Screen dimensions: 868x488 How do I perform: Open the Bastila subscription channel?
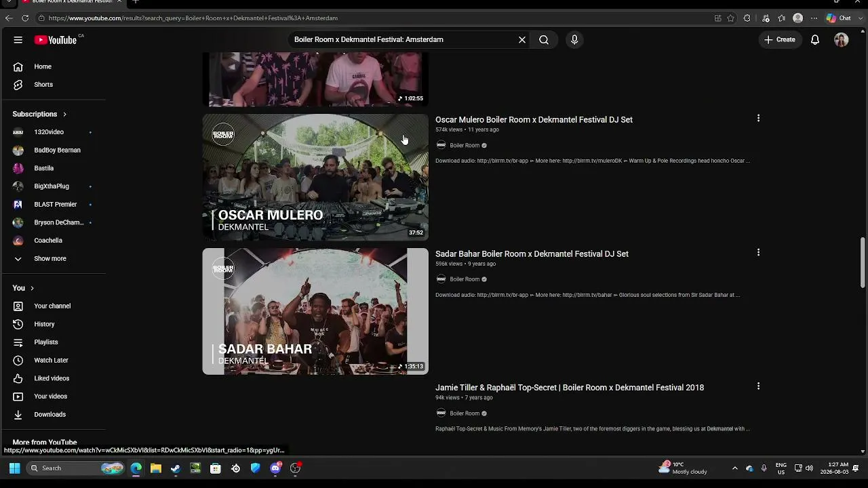[x=53, y=168]
